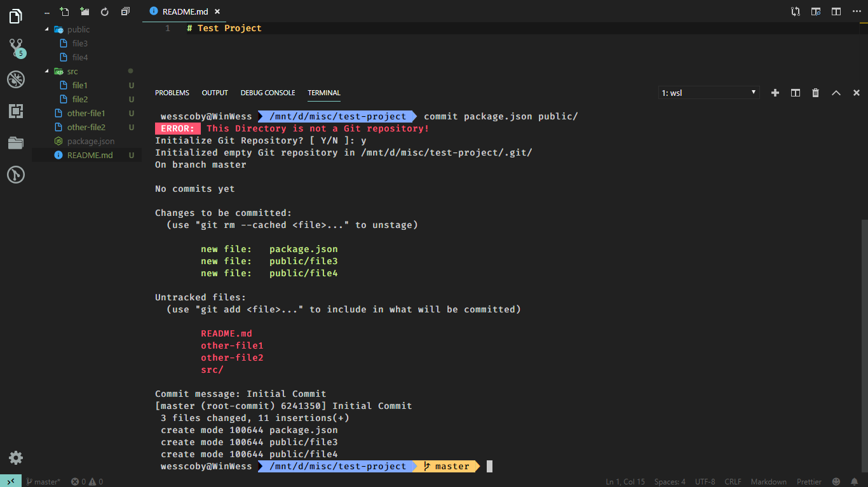Image resolution: width=868 pixels, height=487 pixels.
Task: Click the New Folder icon in explorer header
Action: click(85, 11)
